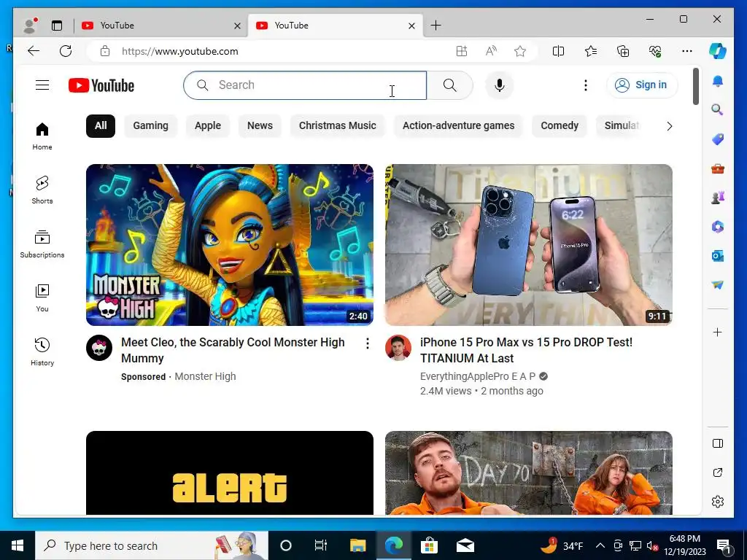Open Edge split screen
This screenshot has width=747, height=560.
[x=558, y=51]
